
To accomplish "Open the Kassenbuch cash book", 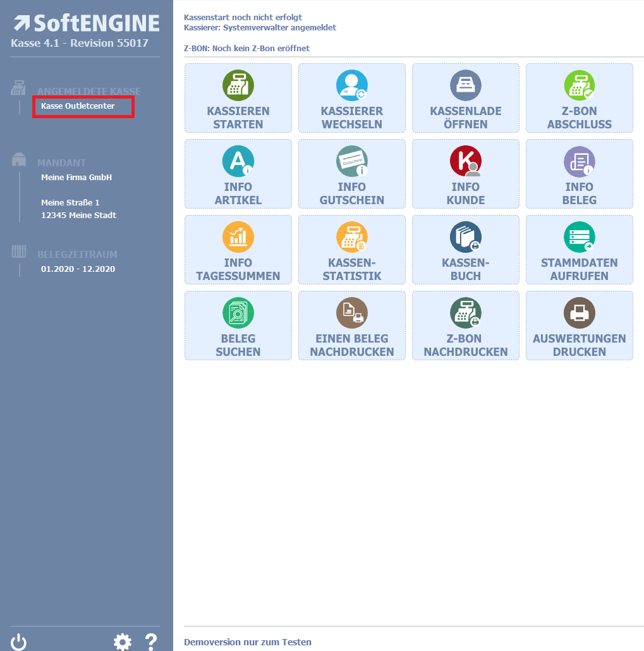I will pyautogui.click(x=466, y=250).
